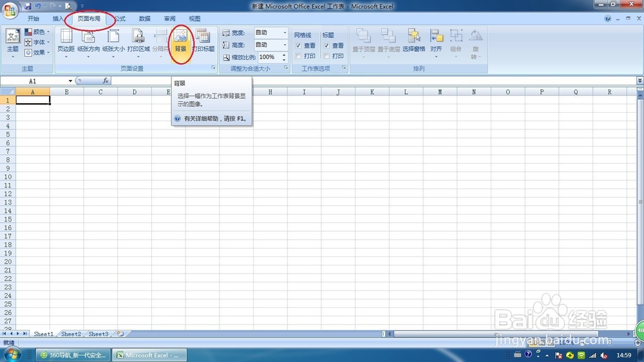The image size is (644, 362).
Task: Open Selection Pane (选择窗格)
Action: click(413, 41)
